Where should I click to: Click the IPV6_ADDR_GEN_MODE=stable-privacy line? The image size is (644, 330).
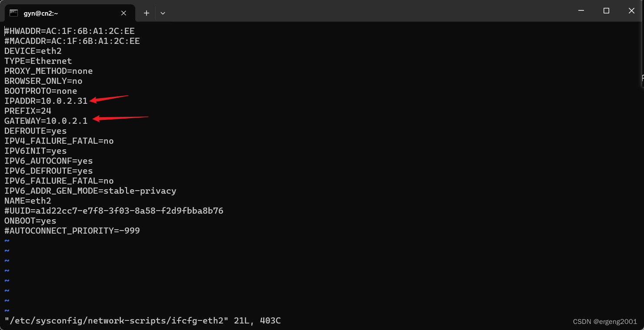90,191
